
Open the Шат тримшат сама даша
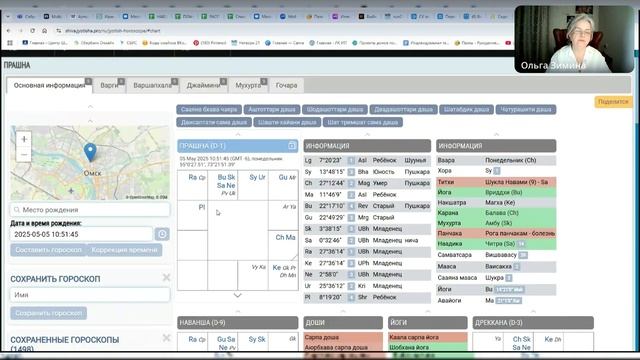click(362, 122)
